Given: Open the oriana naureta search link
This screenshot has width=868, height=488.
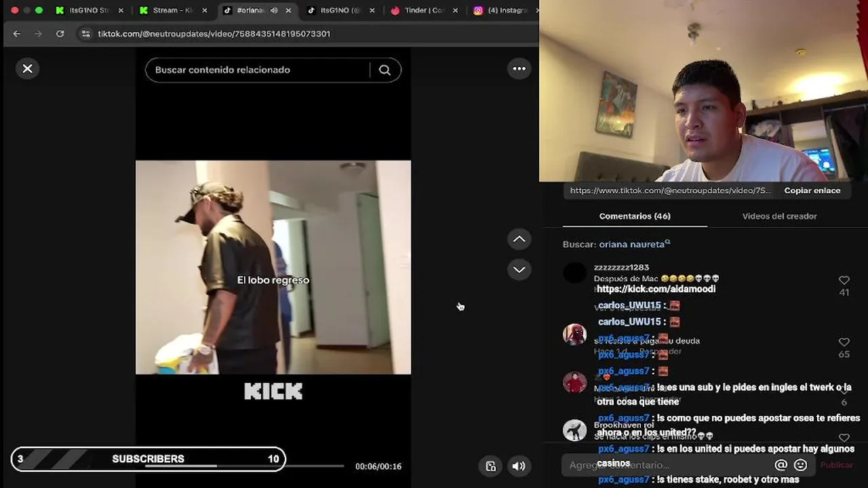Looking at the screenshot, I should [635, 244].
